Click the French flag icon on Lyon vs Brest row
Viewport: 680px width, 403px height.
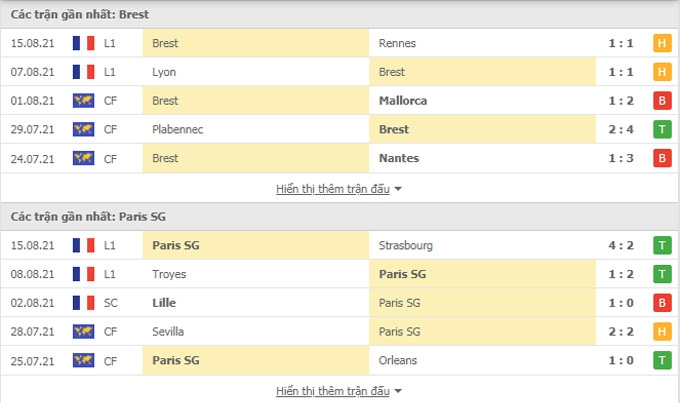pyautogui.click(x=83, y=72)
